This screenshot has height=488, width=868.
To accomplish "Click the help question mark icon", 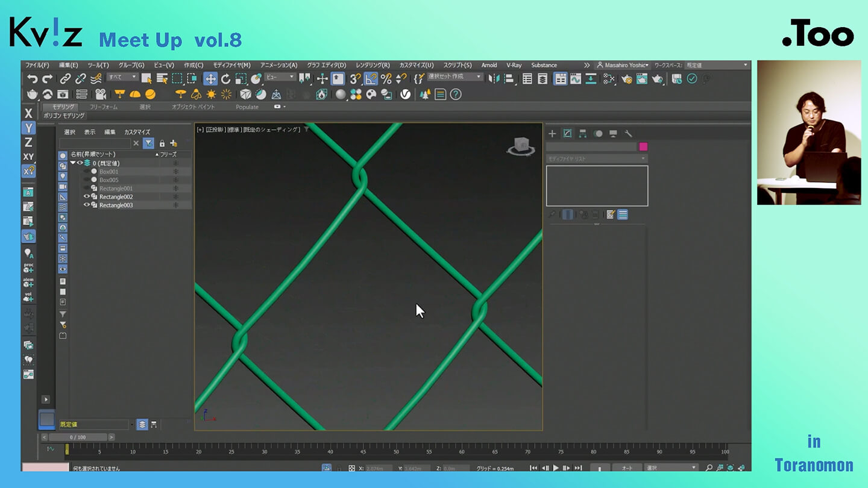I will click(x=456, y=95).
